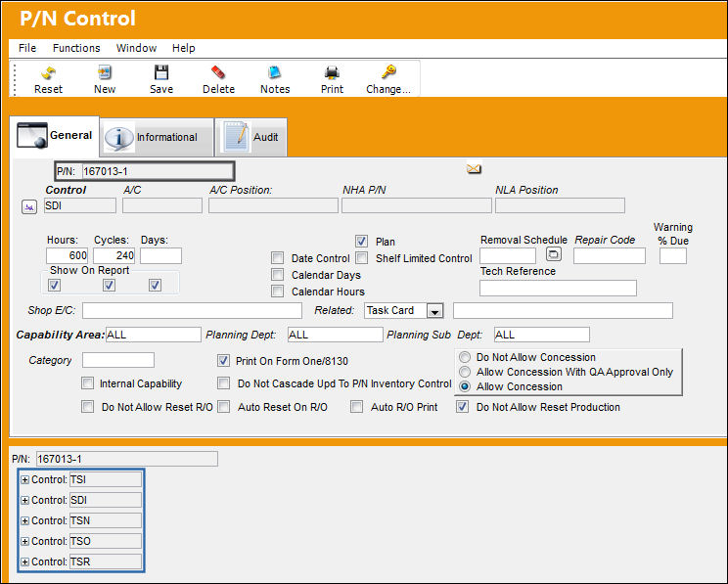Click the Removal Schedule input field
Image resolution: width=728 pixels, height=584 pixels.
pos(508,255)
